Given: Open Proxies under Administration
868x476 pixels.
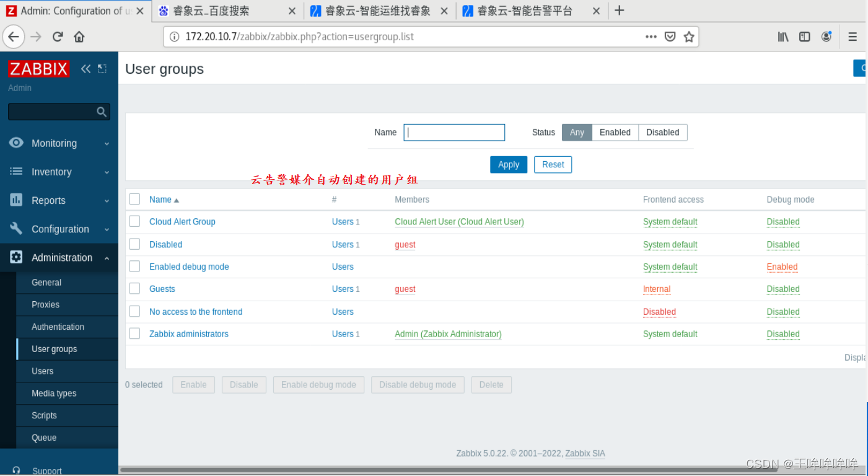Looking at the screenshot, I should [x=67, y=304].
